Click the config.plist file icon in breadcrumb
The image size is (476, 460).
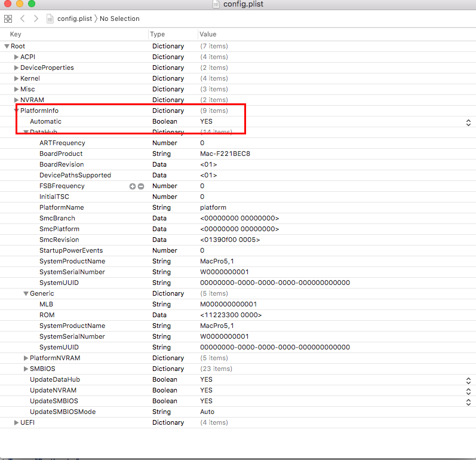tap(50, 19)
